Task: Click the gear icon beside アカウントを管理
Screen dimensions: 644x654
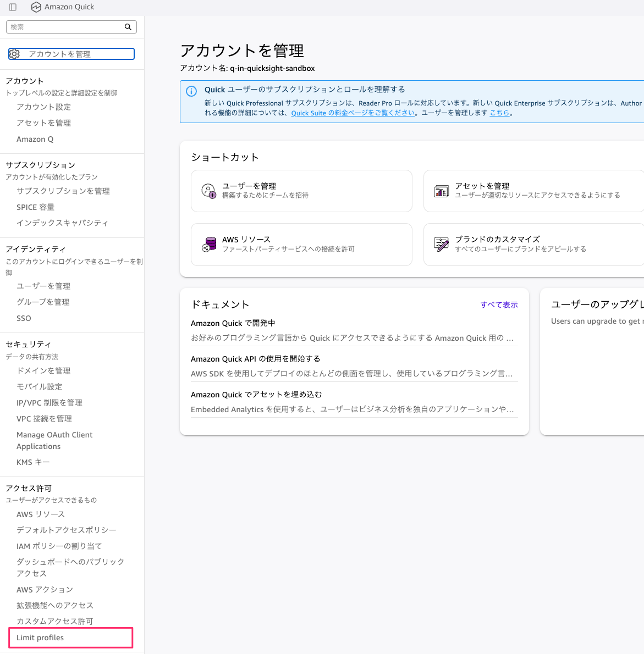Action: click(15, 54)
